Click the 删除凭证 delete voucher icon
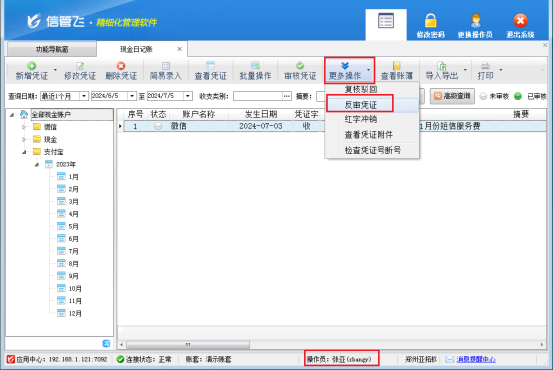Screen dimensions: 553x370 click(121, 66)
